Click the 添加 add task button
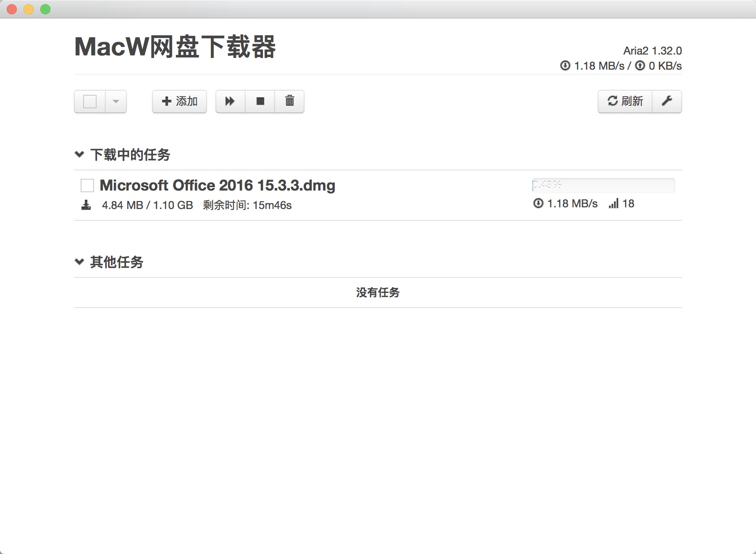The image size is (756, 554). click(x=179, y=101)
